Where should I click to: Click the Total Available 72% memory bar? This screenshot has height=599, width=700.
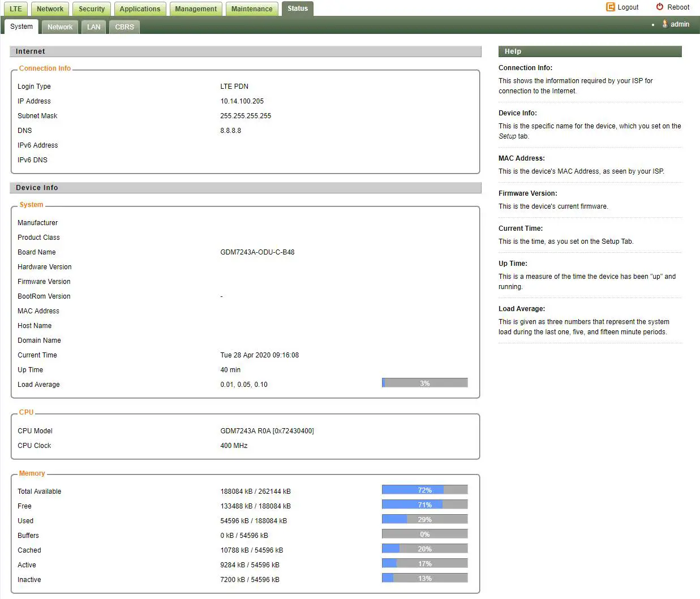[424, 490]
